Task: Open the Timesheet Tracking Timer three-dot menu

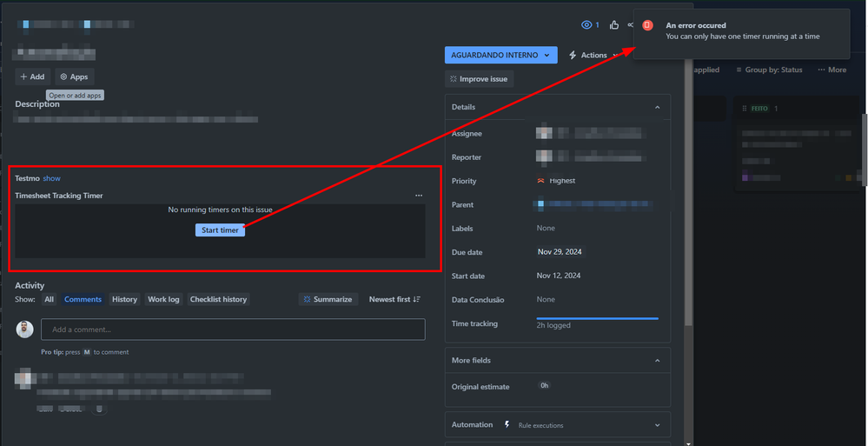Action: pyautogui.click(x=419, y=196)
